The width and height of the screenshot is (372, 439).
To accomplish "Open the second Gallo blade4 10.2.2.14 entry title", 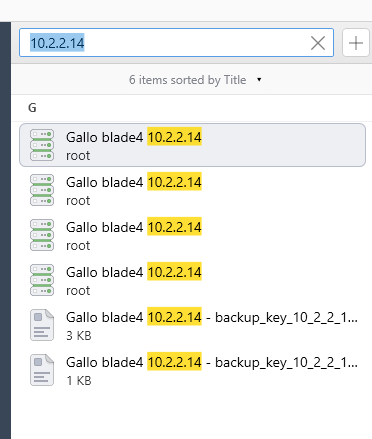I will 134,182.
